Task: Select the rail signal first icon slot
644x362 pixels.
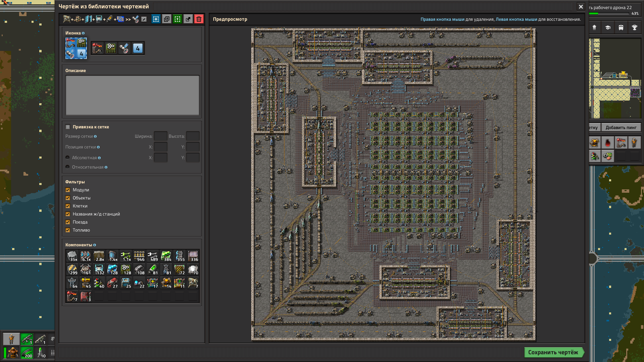Action: coord(98,48)
